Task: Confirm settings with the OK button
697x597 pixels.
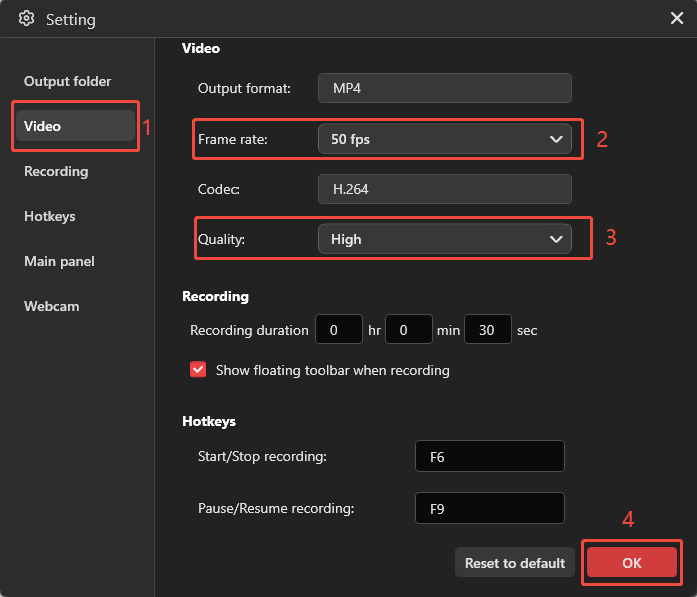Action: click(632, 563)
